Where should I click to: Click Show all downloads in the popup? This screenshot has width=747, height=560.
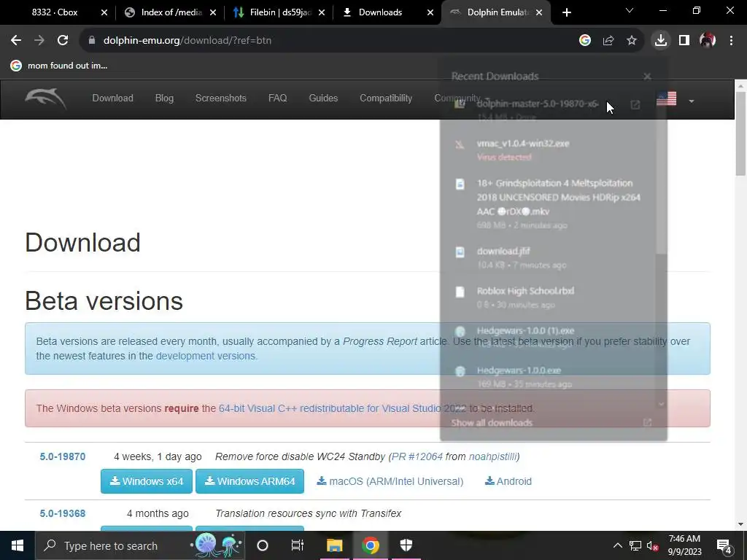pyautogui.click(x=492, y=423)
